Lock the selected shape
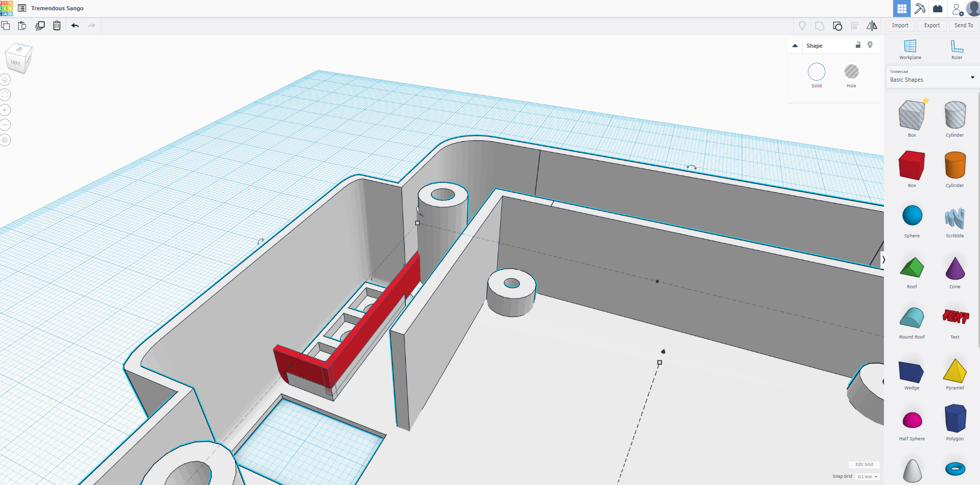The height and width of the screenshot is (485, 980). (857, 45)
